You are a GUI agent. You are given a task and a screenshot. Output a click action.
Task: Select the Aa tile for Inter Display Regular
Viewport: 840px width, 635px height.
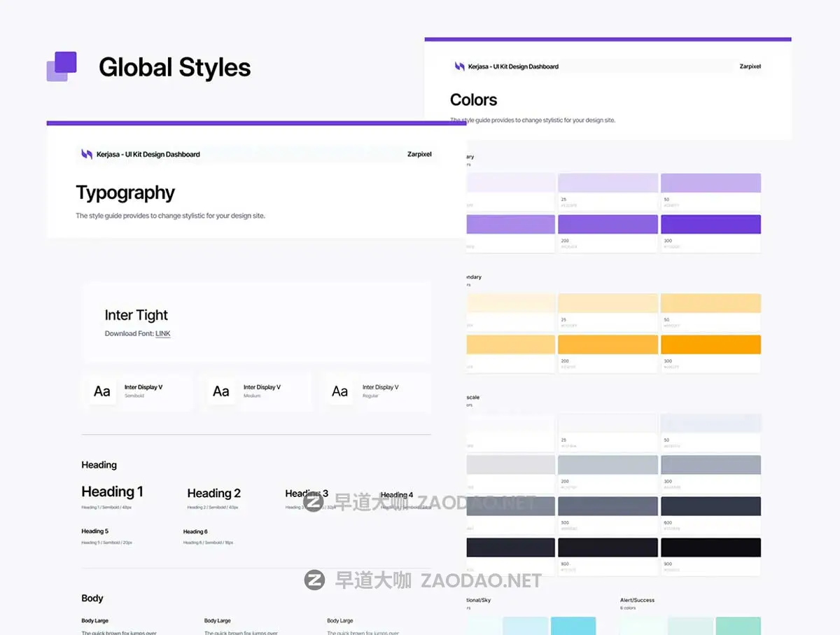click(340, 391)
